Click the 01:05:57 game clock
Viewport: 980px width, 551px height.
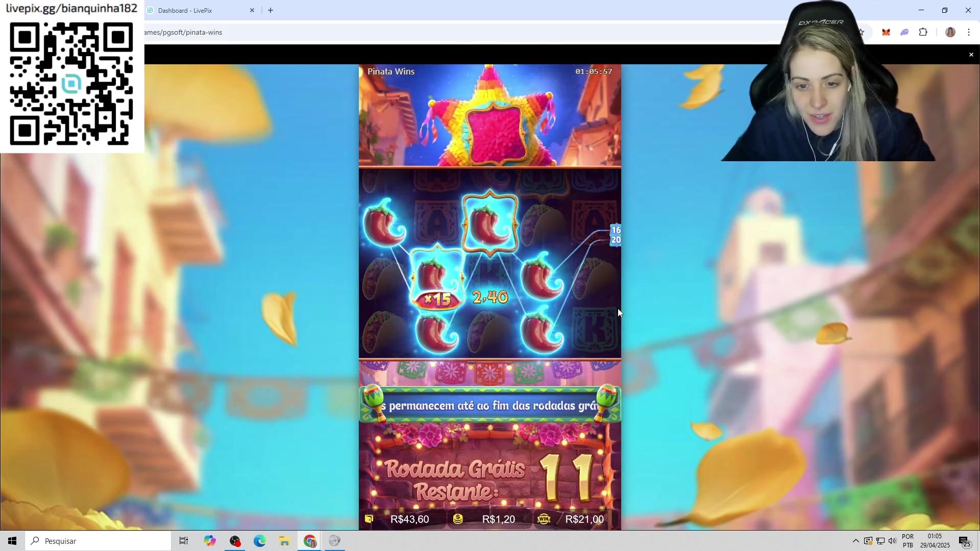(x=594, y=71)
